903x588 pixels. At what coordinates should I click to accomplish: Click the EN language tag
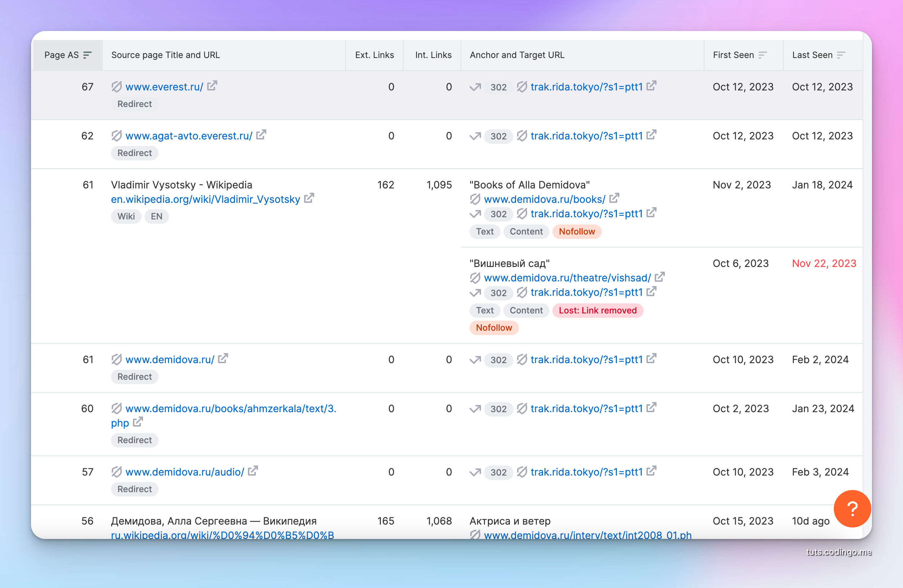point(157,216)
